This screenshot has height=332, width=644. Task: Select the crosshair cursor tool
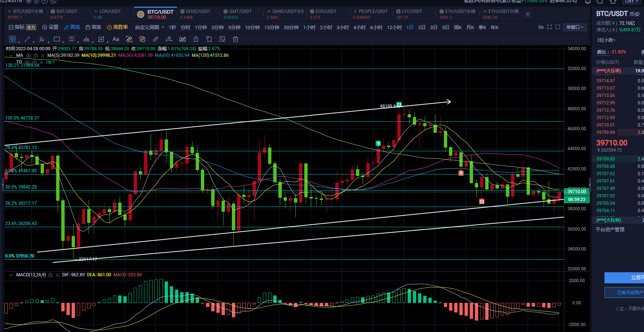(x=13, y=39)
